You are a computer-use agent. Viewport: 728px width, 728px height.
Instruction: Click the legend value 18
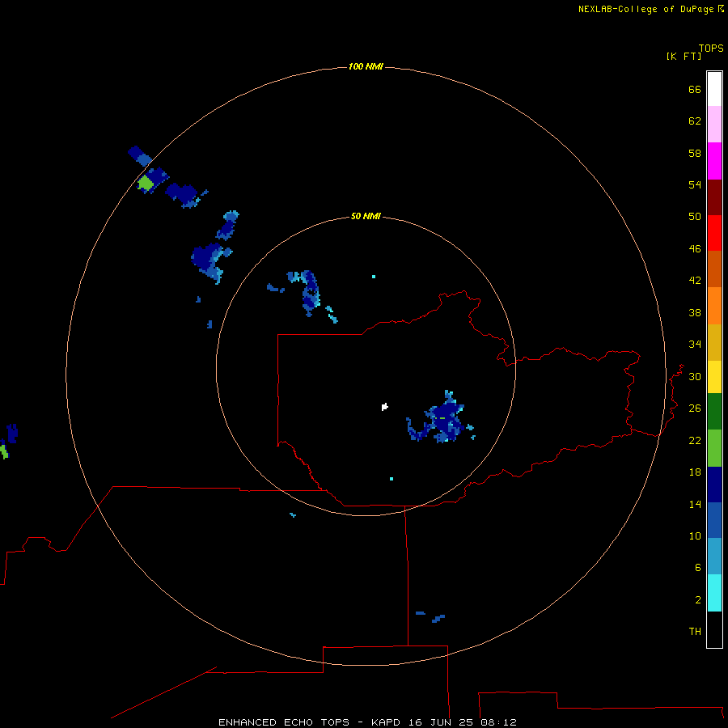[x=695, y=472]
